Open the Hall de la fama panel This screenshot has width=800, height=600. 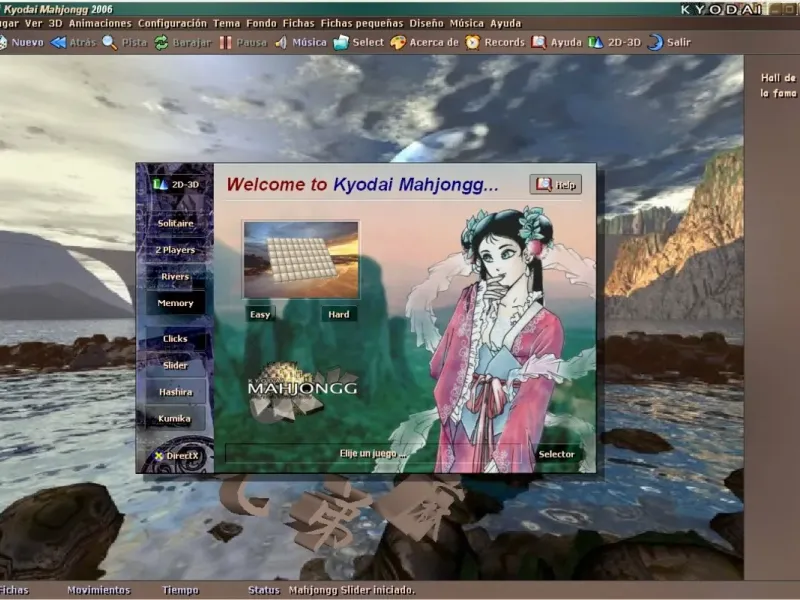778,85
